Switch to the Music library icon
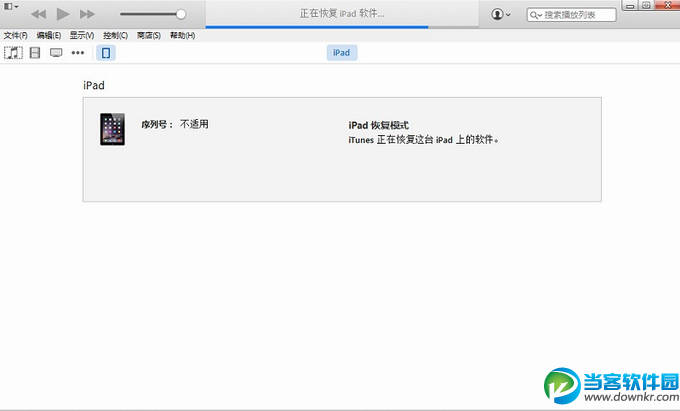The width and height of the screenshot is (680, 411). (13, 53)
